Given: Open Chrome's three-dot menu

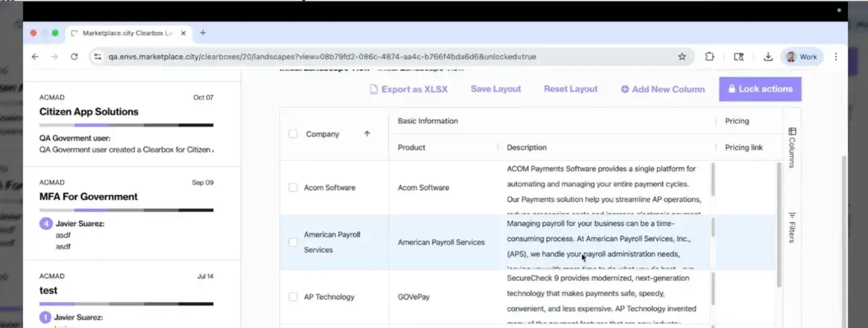Looking at the screenshot, I should click(x=836, y=56).
